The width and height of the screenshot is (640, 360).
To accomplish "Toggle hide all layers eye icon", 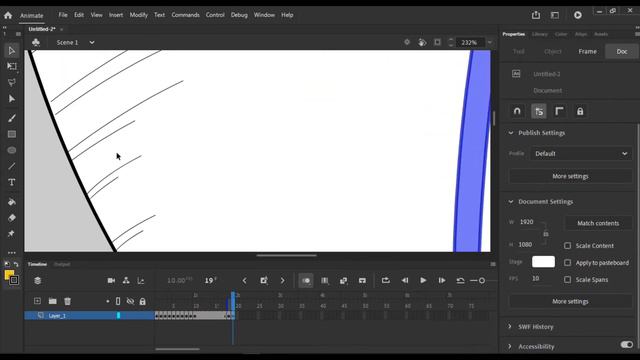I will [x=130, y=301].
